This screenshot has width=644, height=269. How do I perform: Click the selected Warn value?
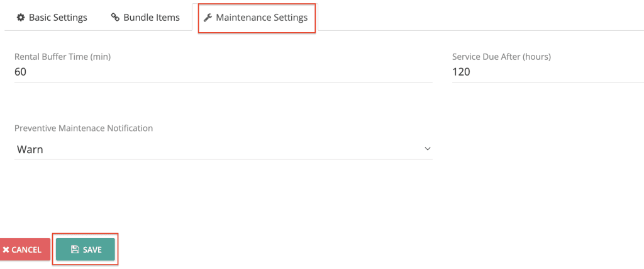point(30,149)
